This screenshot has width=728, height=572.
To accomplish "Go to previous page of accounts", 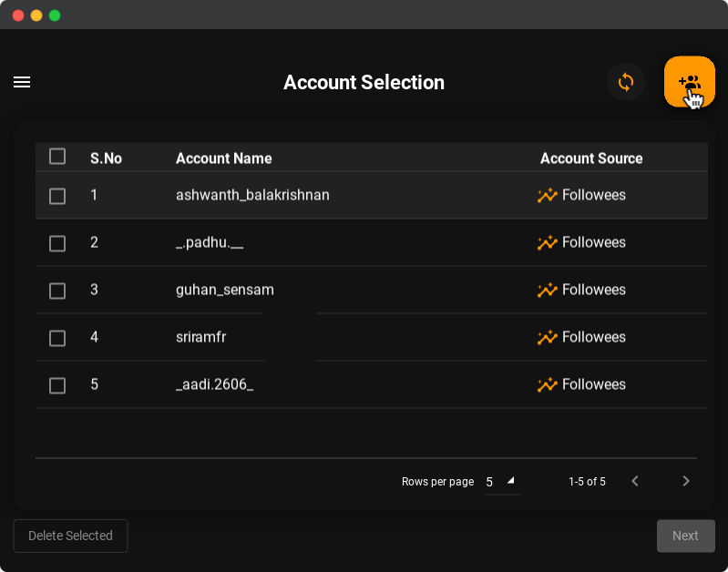I will (635, 481).
